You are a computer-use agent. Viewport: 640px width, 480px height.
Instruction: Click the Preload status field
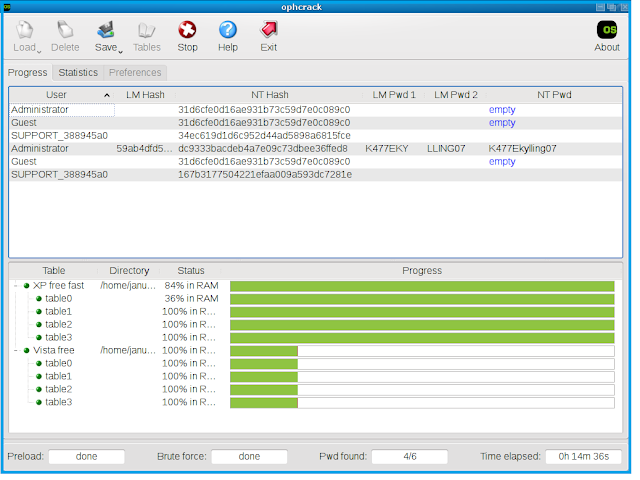pyautogui.click(x=87, y=457)
